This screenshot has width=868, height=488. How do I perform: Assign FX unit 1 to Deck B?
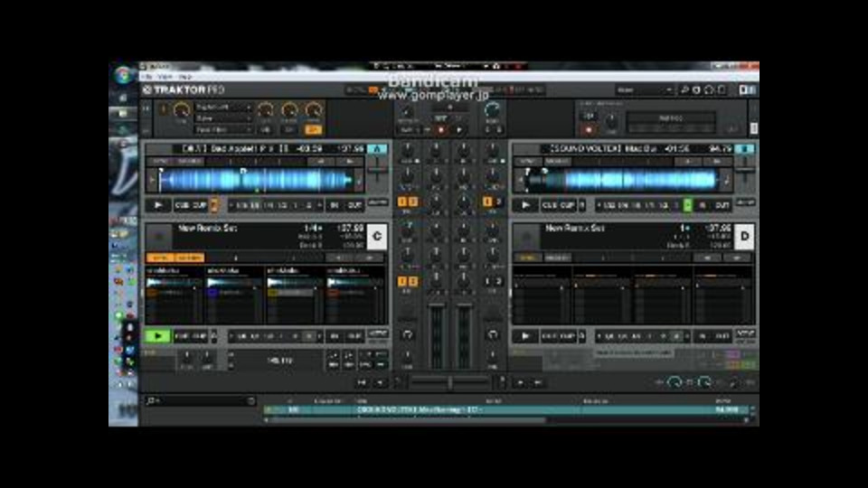click(x=487, y=202)
